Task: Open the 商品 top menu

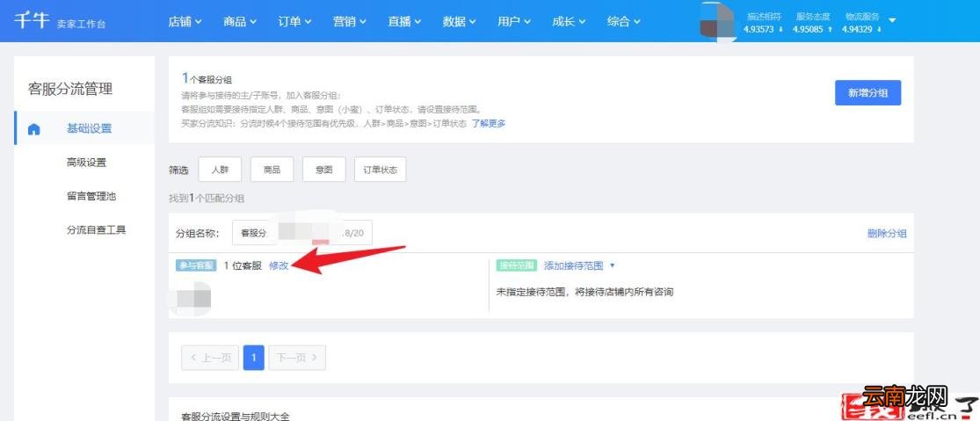Action: [x=240, y=21]
